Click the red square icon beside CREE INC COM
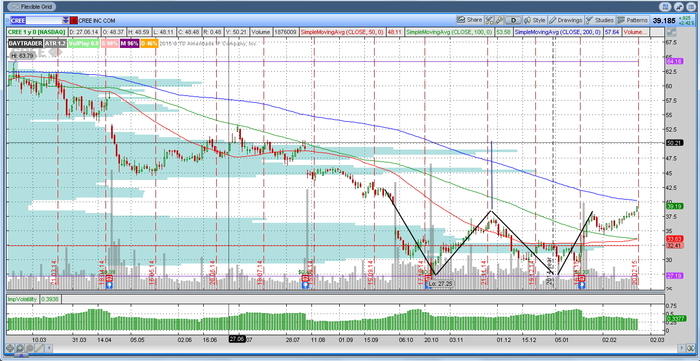700x361 pixels. pos(74,21)
